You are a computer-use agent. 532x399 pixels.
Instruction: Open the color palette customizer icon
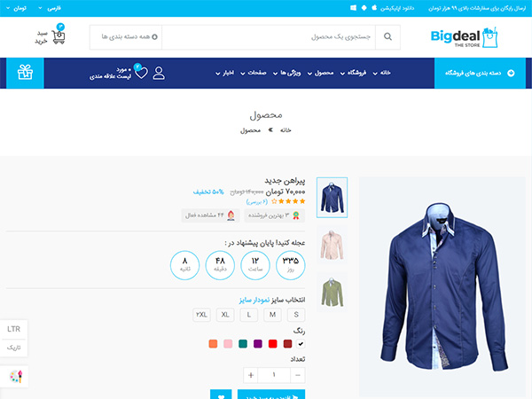pyautogui.click(x=16, y=376)
